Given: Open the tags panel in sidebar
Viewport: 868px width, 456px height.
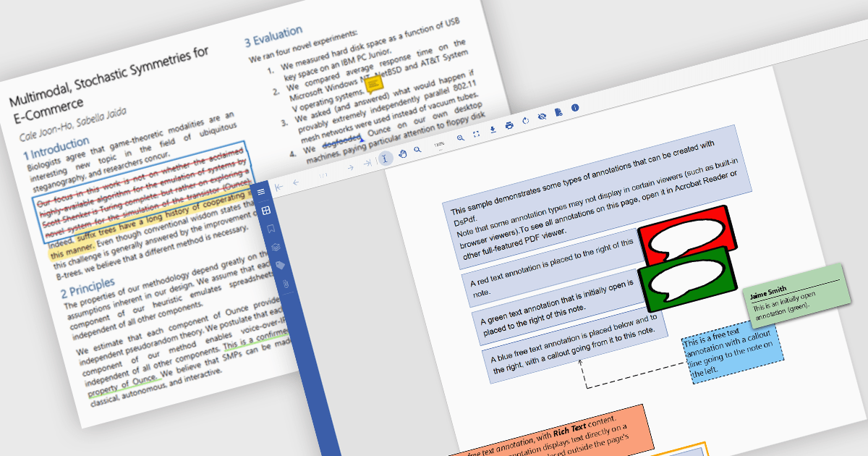Looking at the screenshot, I should tap(281, 265).
